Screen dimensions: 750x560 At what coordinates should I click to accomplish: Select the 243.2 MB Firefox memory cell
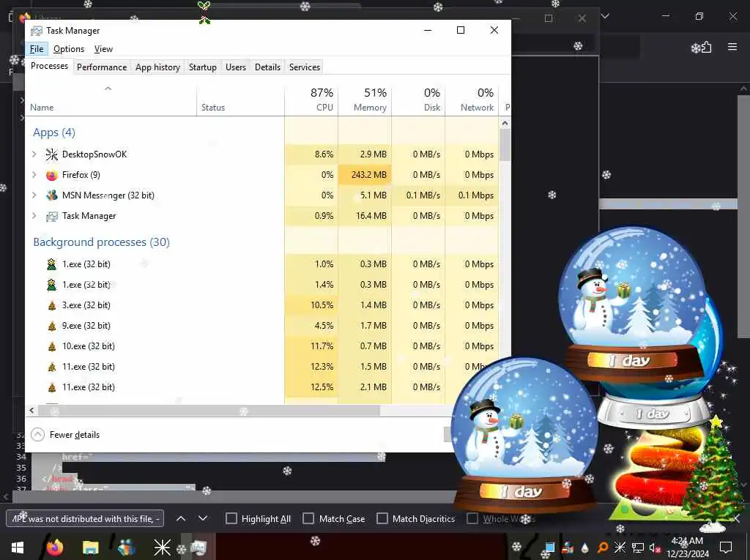point(365,174)
